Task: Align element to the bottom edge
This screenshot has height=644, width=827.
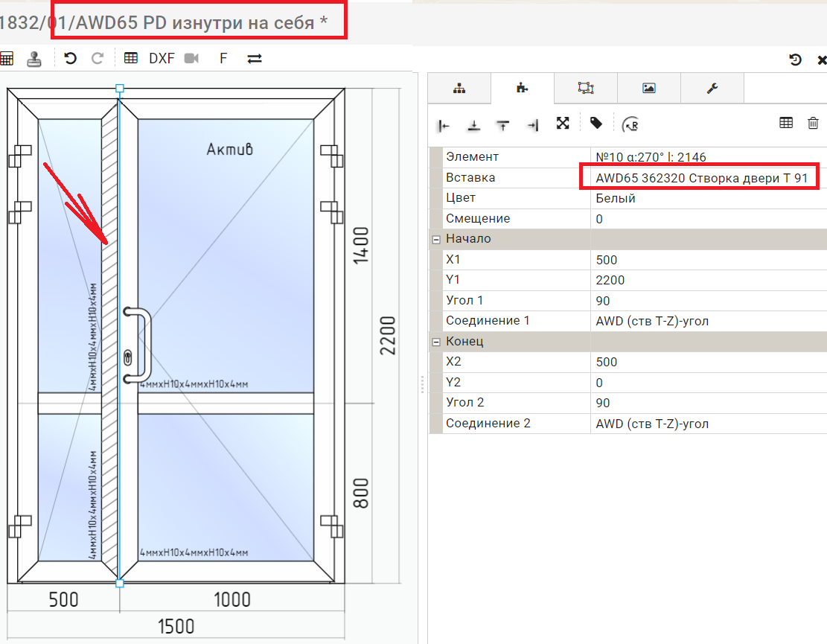Action: click(473, 125)
